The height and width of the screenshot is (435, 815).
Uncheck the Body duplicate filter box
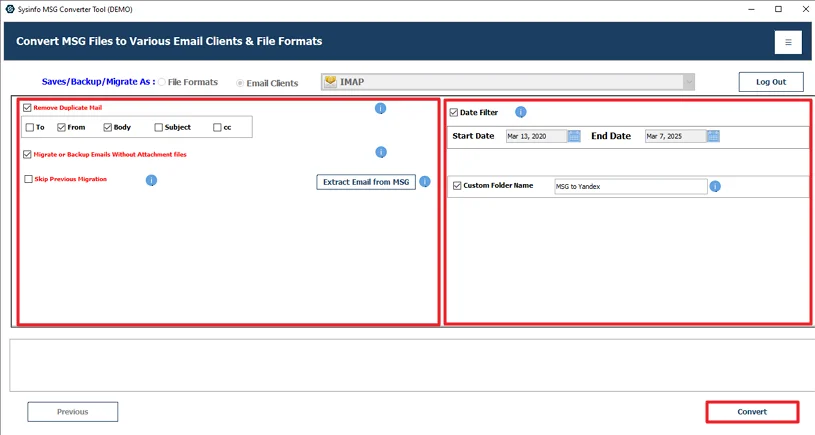point(108,127)
